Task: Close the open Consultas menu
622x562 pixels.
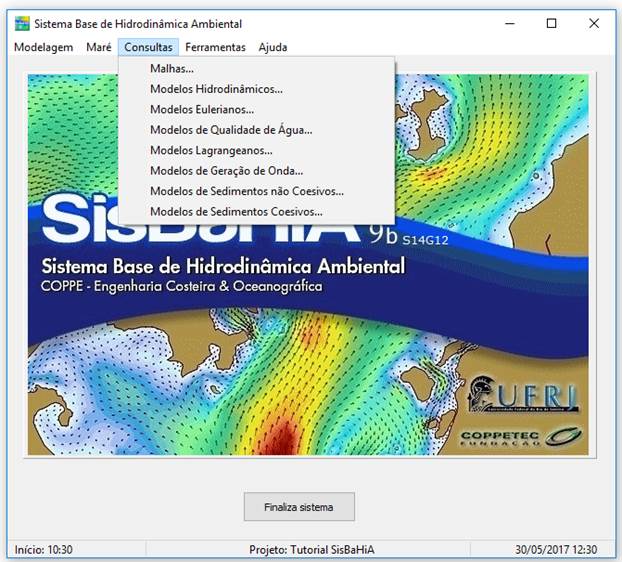Action: pyautogui.click(x=148, y=47)
